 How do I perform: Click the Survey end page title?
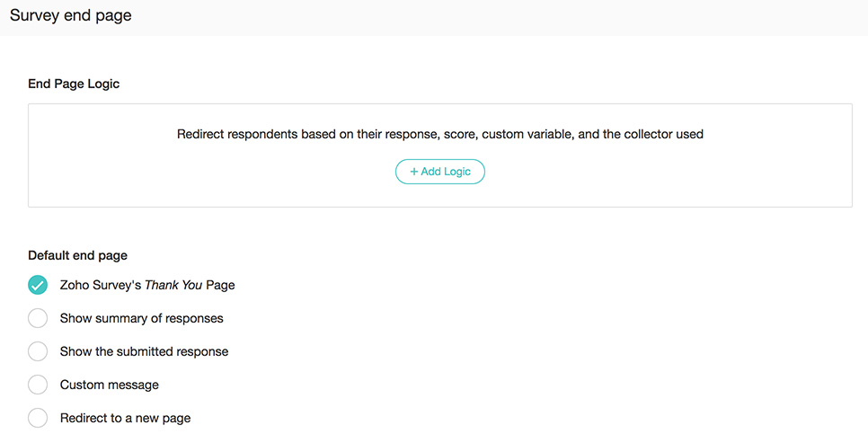point(71,15)
